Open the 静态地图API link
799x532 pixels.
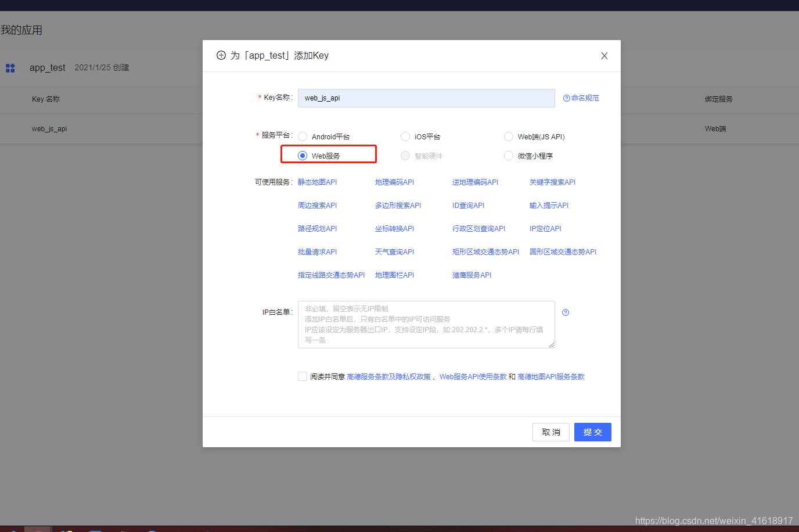point(317,182)
